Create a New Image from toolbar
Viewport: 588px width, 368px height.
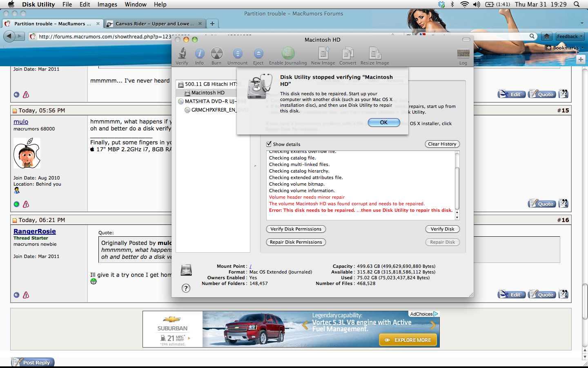323,56
